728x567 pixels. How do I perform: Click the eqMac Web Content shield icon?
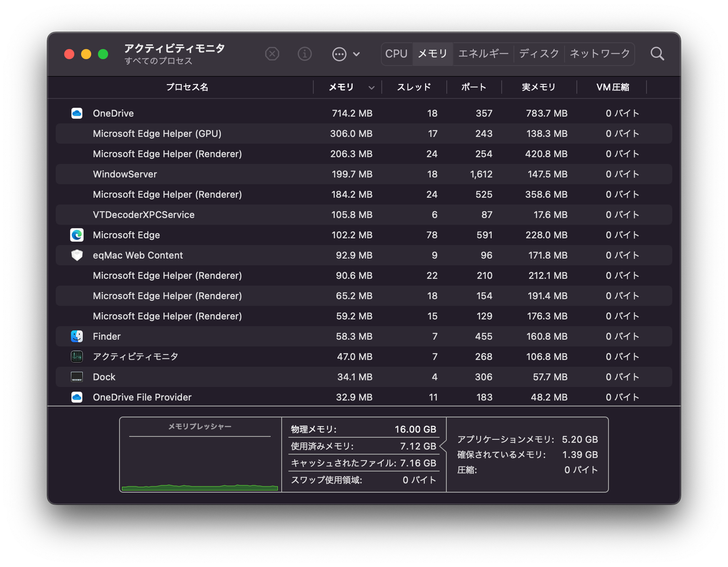(x=77, y=255)
